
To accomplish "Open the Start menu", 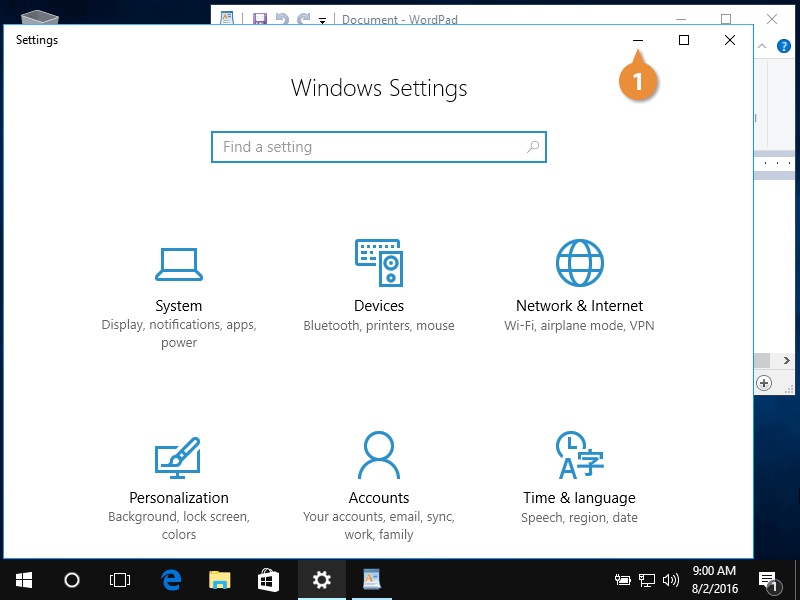I will (x=24, y=579).
